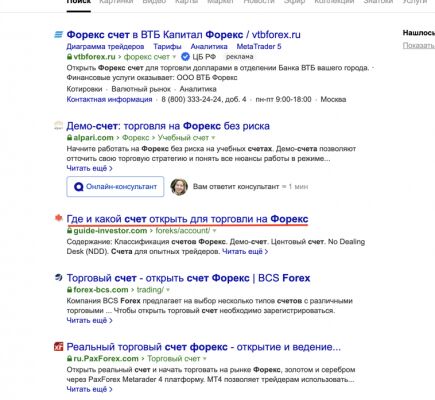Open the Диаграмма трейдеров sitelink
Screen dimensions: 435x400
click(105, 47)
